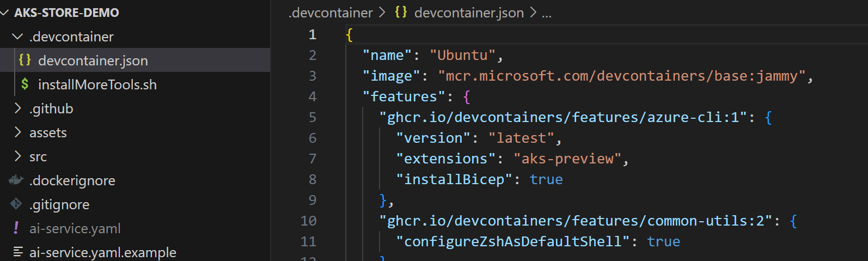Image resolution: width=868 pixels, height=261 pixels.
Task: Click line number 5 in the gutter
Action: tap(312, 117)
